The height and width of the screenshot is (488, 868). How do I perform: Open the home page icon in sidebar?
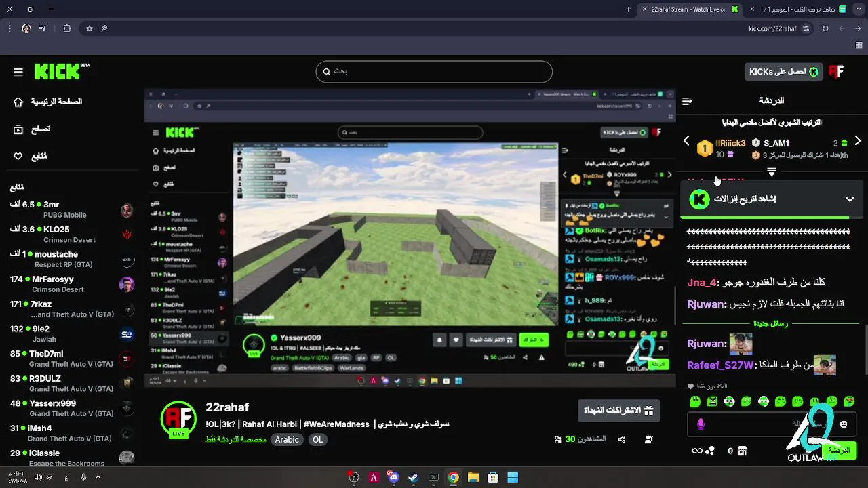(18, 102)
